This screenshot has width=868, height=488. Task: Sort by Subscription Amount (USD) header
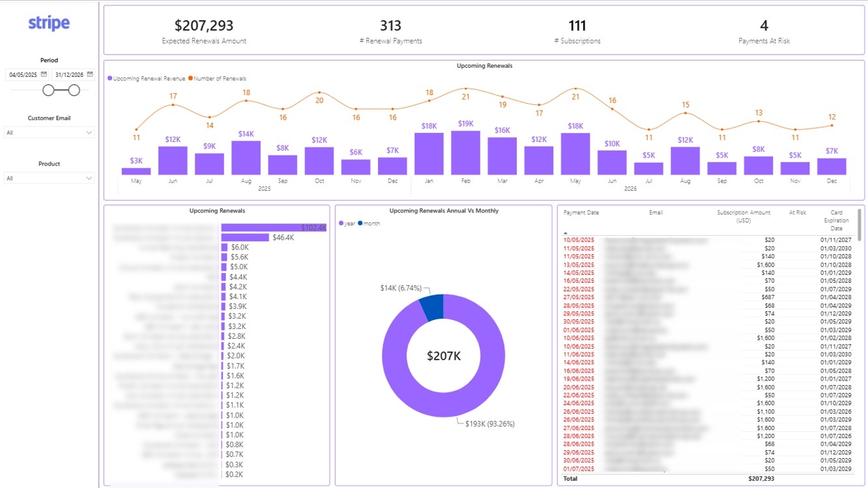pyautogui.click(x=744, y=216)
